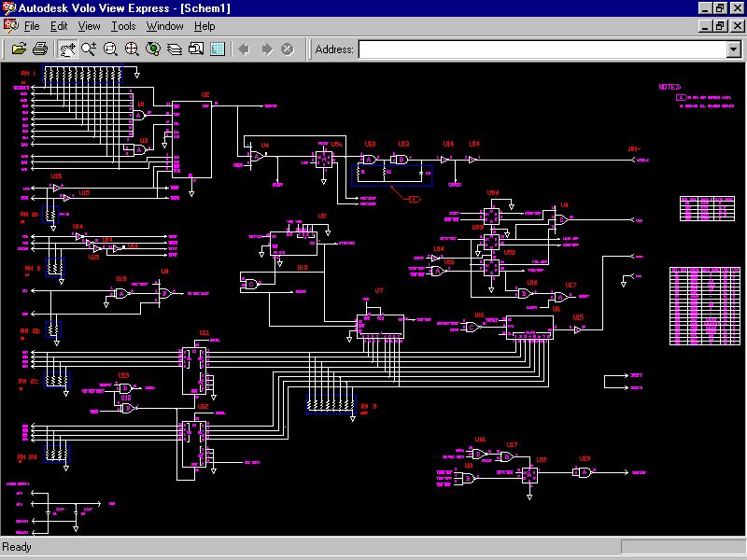747x560 pixels.
Task: Click the grid Layouts icon in the toolbar
Action: point(218,49)
